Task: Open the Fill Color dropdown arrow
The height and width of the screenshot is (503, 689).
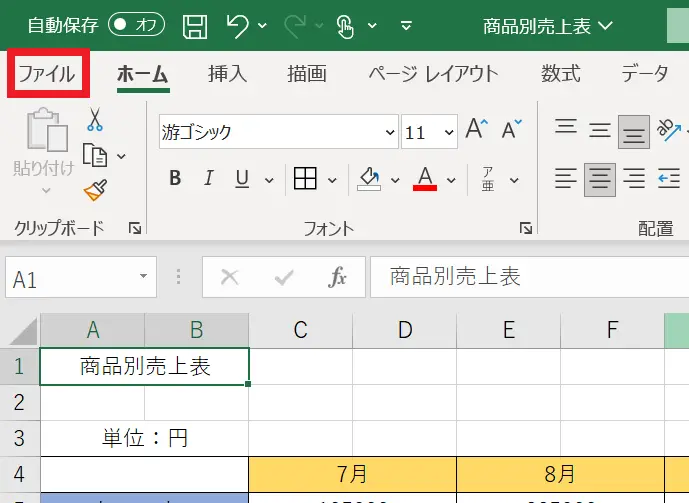Action: pyautogui.click(x=395, y=180)
